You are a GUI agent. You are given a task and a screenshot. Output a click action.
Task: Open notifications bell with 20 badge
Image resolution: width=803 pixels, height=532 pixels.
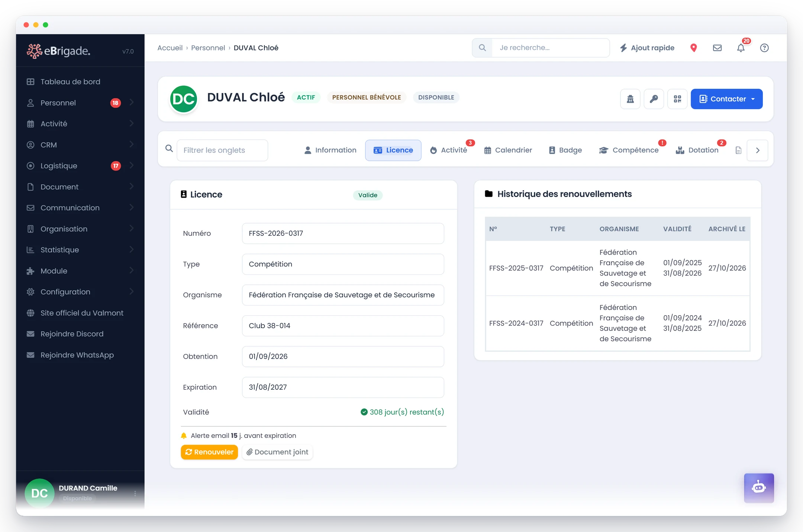coord(741,48)
